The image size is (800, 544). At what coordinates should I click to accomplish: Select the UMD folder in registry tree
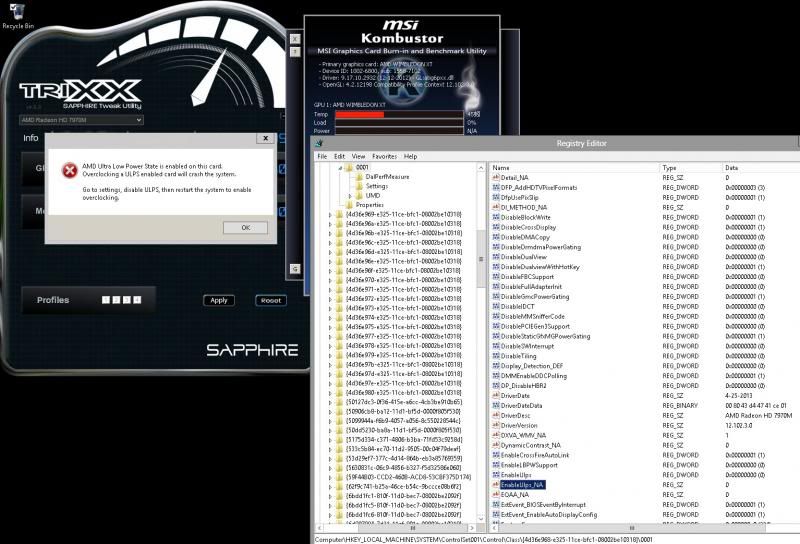point(372,195)
